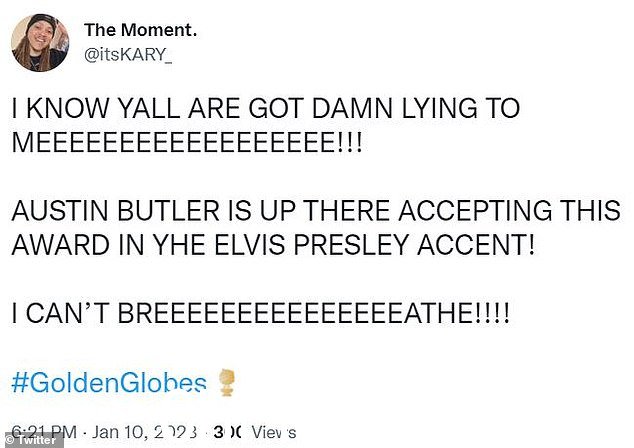
Task: Select the I CAN'T BREEEATHE!!!! line
Action: [x=261, y=313]
